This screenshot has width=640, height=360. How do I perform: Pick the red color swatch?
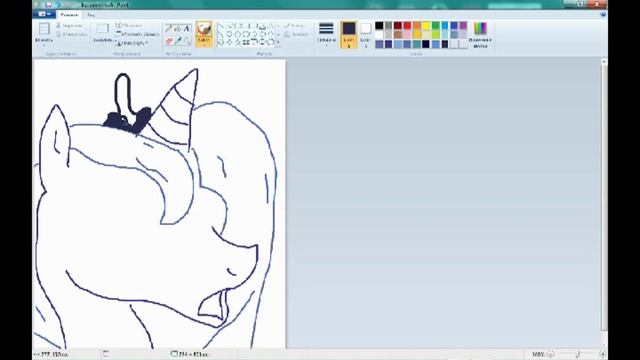(x=407, y=26)
